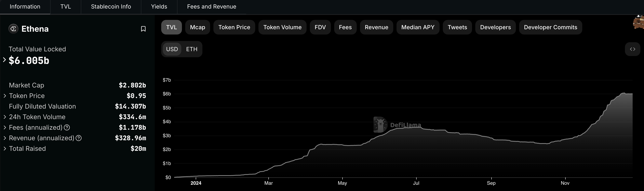Viewport: 644px width, 191px height.
Task: Open the Yields tab
Action: (x=159, y=7)
